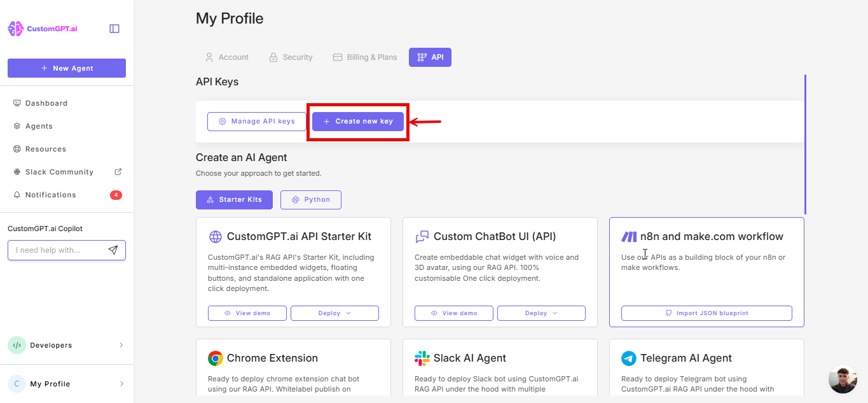Click the globe icon of API Starter Kit

216,237
